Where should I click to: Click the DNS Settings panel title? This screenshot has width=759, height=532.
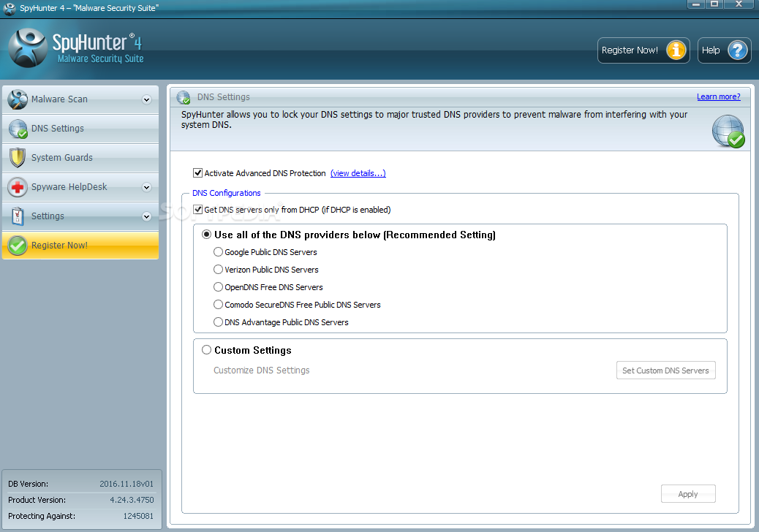coord(224,97)
